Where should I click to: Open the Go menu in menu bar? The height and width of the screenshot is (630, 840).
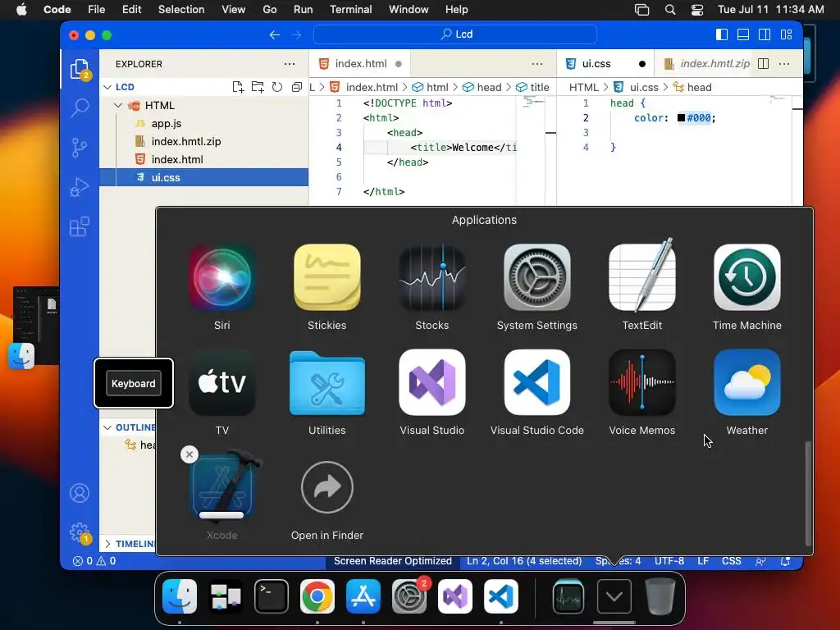[269, 10]
